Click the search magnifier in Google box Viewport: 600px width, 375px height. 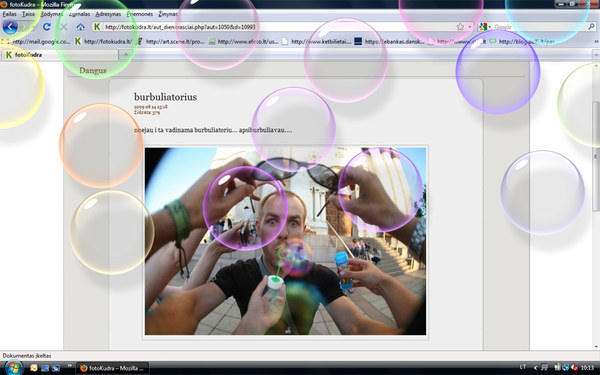(592, 27)
